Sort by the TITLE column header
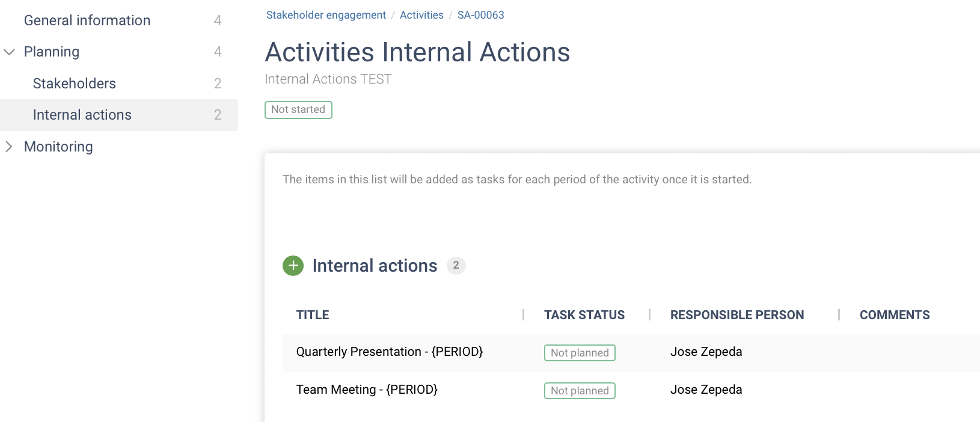Viewport: 980px width, 422px height. pos(313,315)
